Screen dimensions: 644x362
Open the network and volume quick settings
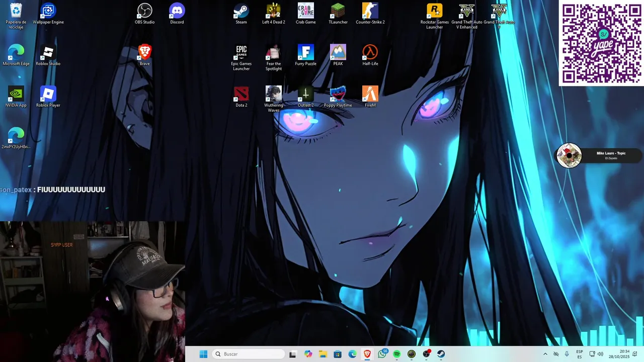596,354
